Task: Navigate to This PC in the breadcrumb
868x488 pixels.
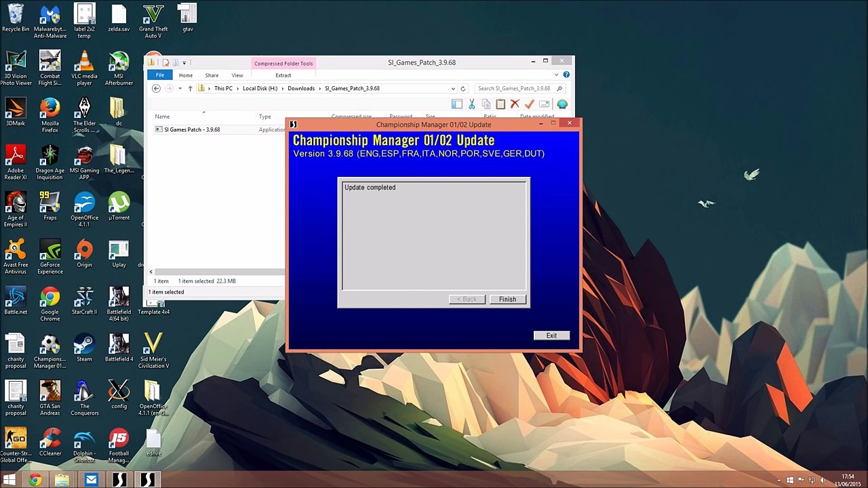Action: coord(223,89)
